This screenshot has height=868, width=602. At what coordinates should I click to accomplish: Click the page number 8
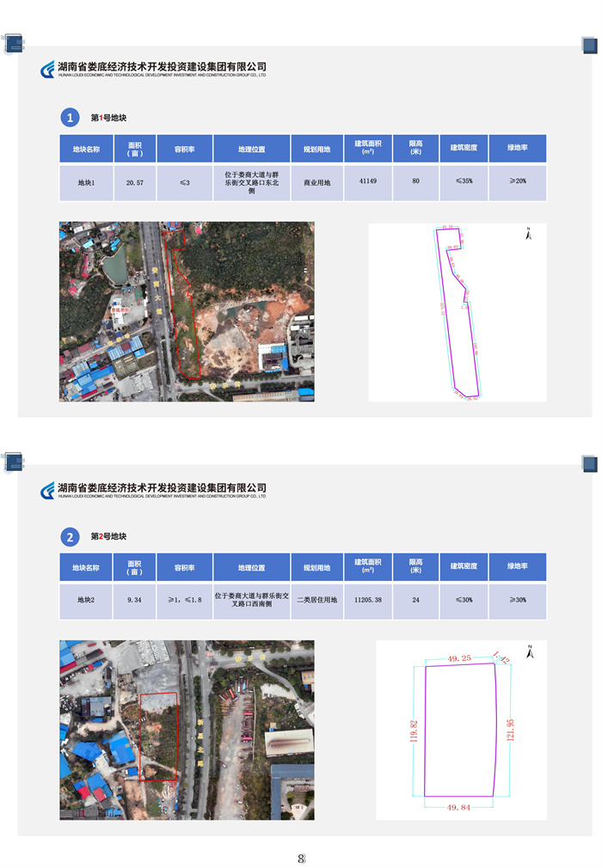point(301,859)
